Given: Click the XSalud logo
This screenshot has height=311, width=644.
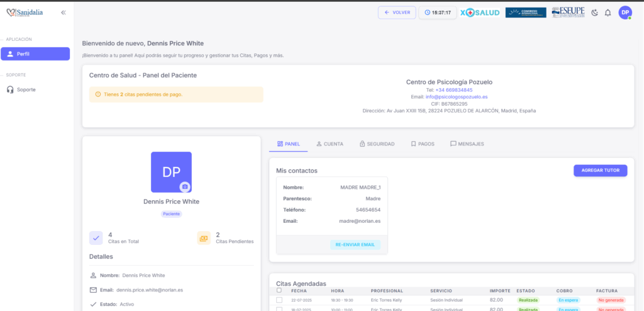Looking at the screenshot, I should pos(480,13).
